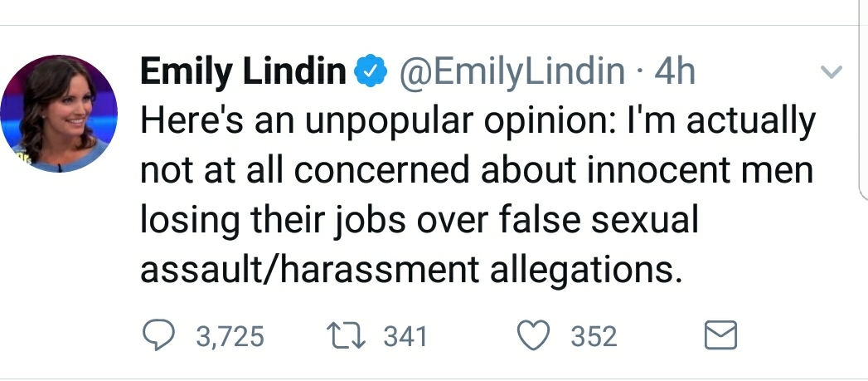
Task: Open tweet options with the chevron arrow
Action: click(x=831, y=71)
